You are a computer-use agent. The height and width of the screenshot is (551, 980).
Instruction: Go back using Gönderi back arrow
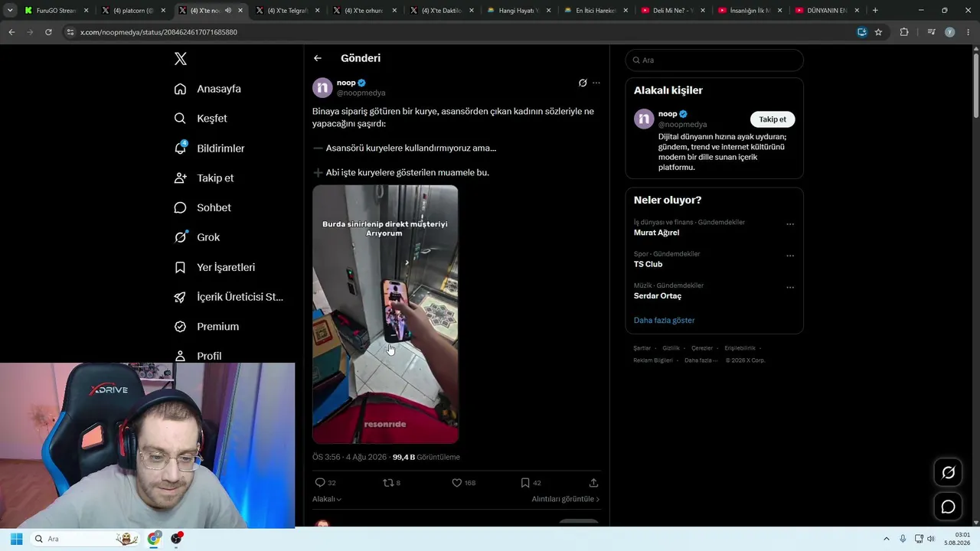[x=318, y=58]
